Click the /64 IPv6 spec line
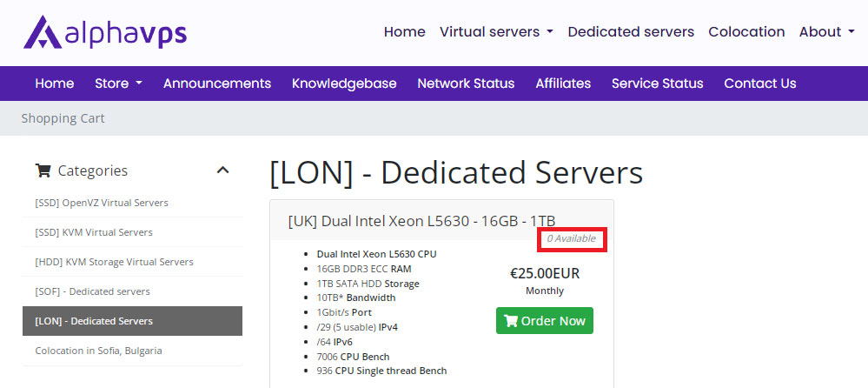Image resolution: width=868 pixels, height=388 pixels. click(x=335, y=342)
